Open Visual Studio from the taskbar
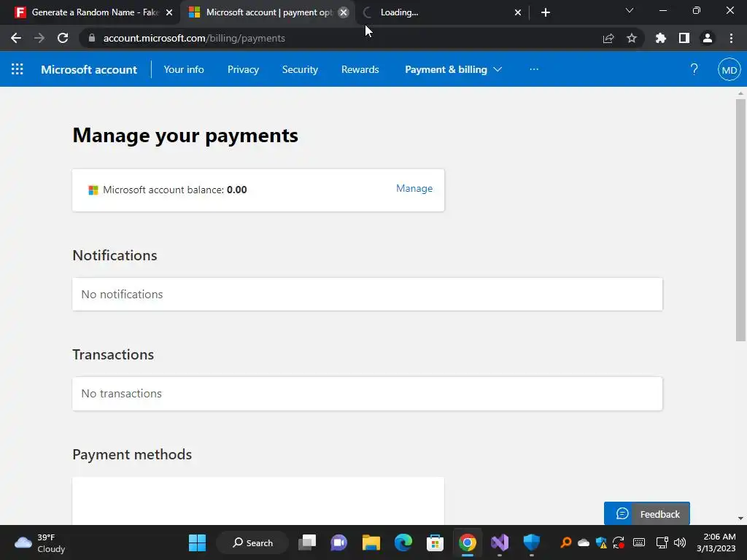Image resolution: width=747 pixels, height=560 pixels. pyautogui.click(x=500, y=542)
